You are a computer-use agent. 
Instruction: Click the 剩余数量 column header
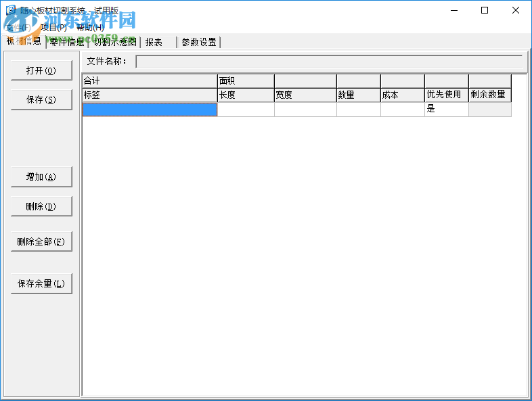tap(490, 95)
